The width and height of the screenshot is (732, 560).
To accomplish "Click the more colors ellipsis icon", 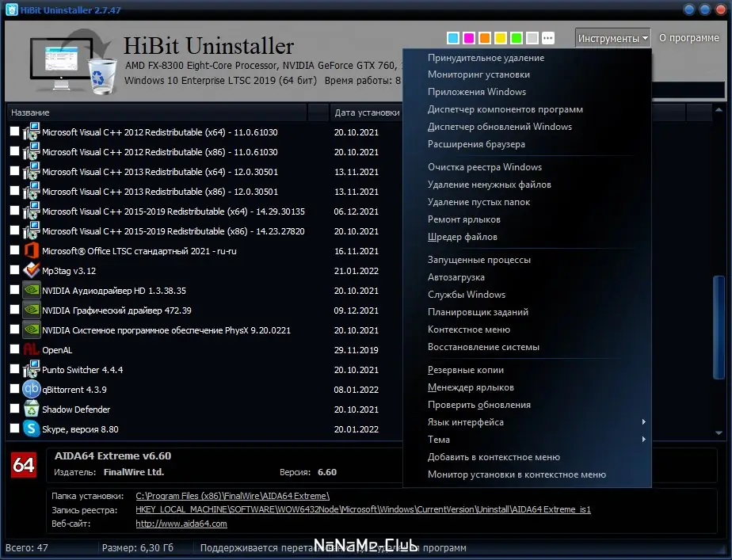I will tap(548, 38).
